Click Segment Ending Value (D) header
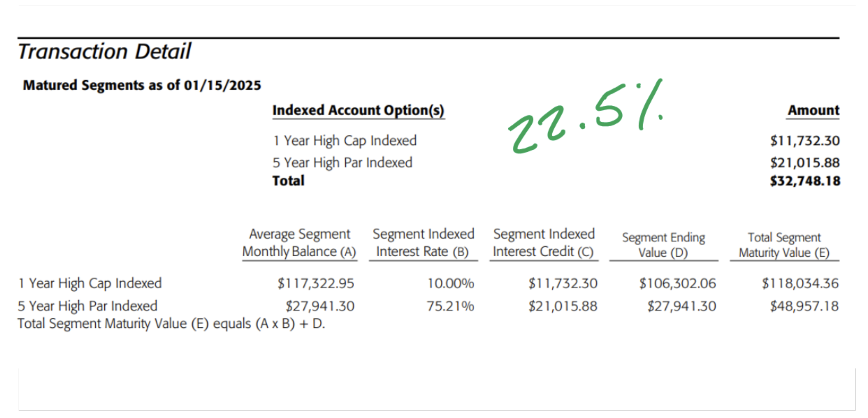The height and width of the screenshot is (418, 868). point(664,245)
